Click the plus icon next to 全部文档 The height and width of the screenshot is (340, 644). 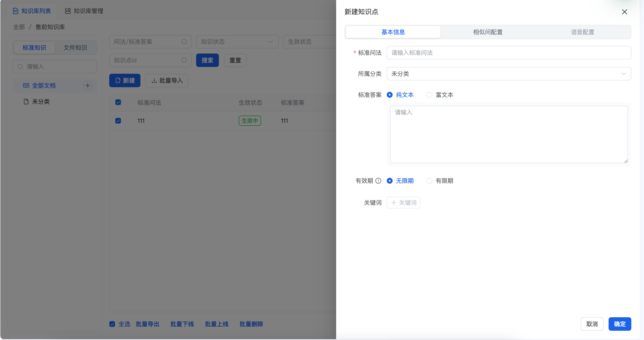click(88, 86)
